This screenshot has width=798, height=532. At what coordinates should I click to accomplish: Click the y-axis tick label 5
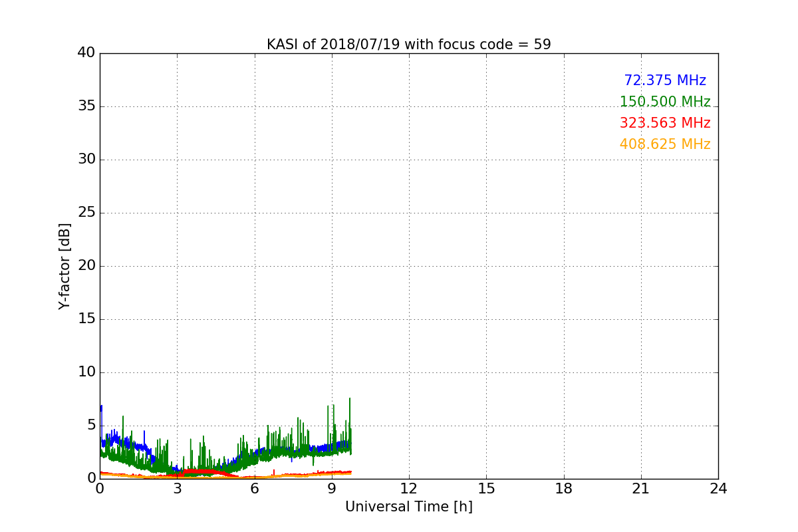[x=91, y=426]
